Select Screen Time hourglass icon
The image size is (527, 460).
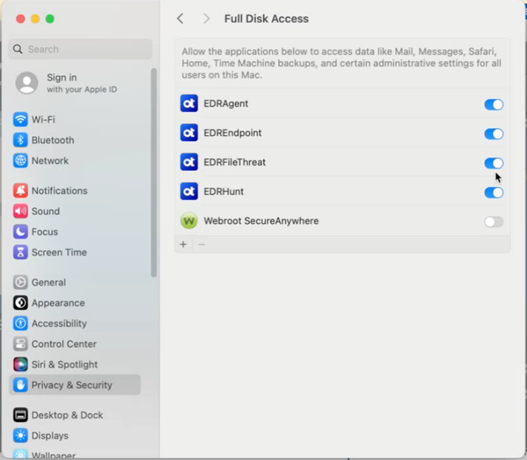tap(20, 252)
